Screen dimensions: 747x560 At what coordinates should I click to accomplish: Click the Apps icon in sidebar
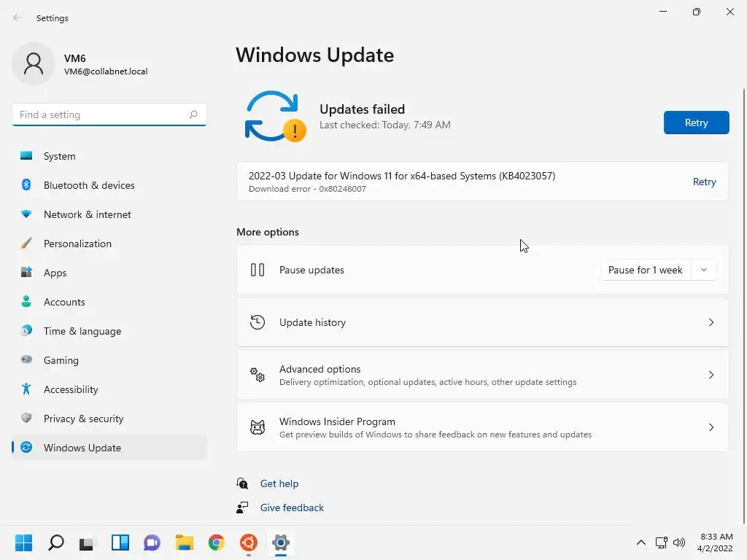26,272
